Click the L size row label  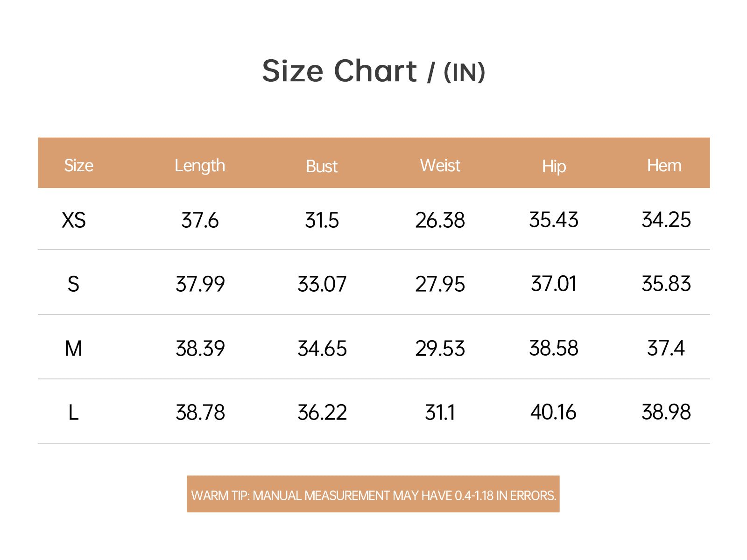tap(73, 413)
